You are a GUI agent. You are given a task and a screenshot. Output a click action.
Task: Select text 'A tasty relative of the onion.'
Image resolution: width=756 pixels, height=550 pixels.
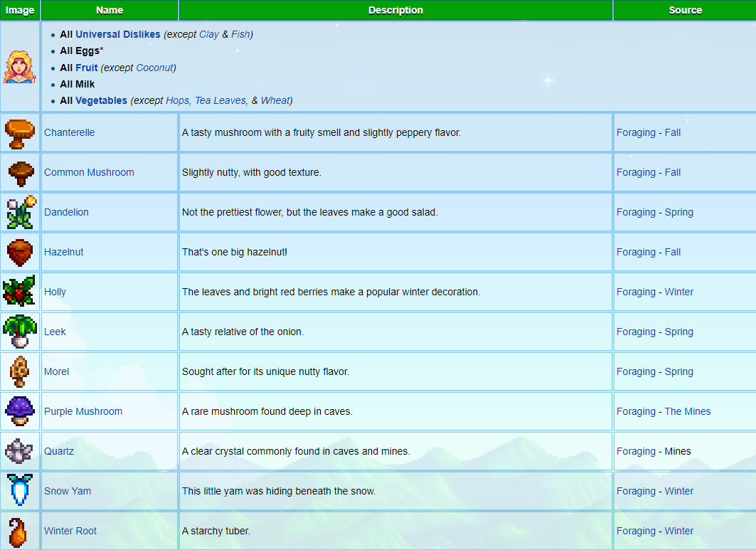pos(243,332)
